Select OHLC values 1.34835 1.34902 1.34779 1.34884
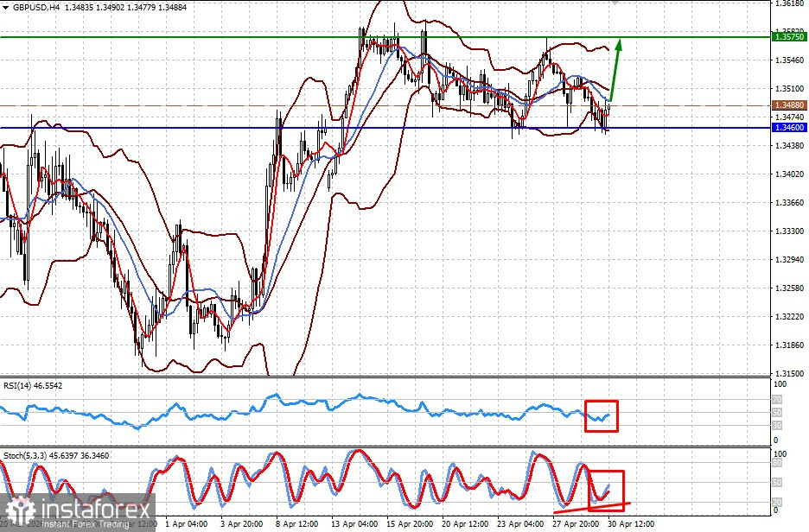Image resolution: width=809 pixels, height=532 pixels. (x=126, y=8)
